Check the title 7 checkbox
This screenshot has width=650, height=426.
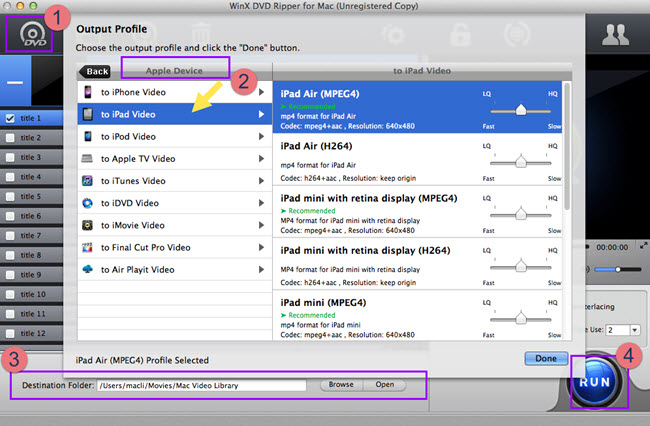click(10, 236)
